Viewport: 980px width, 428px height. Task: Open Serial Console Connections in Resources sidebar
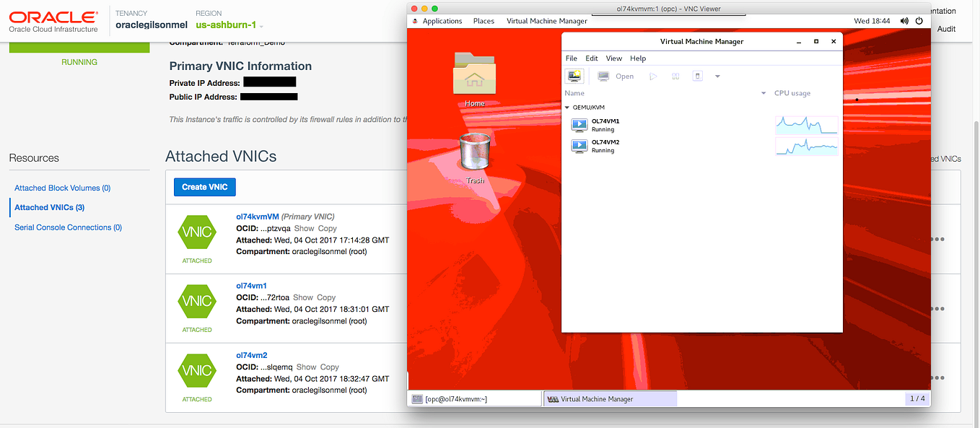68,227
